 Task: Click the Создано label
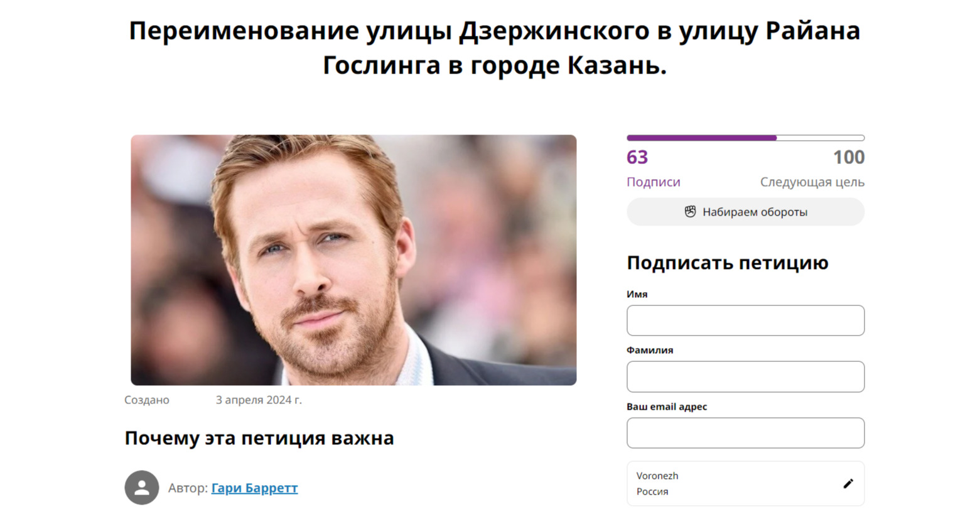pyautogui.click(x=147, y=400)
